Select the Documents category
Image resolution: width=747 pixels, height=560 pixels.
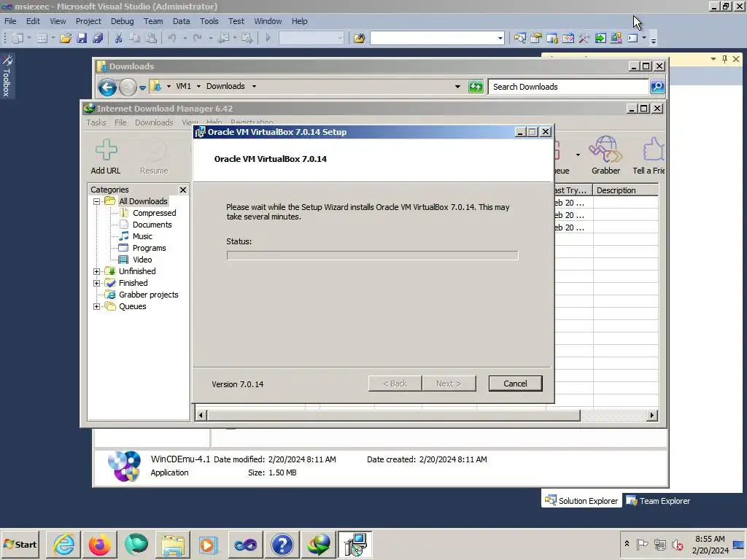(152, 225)
